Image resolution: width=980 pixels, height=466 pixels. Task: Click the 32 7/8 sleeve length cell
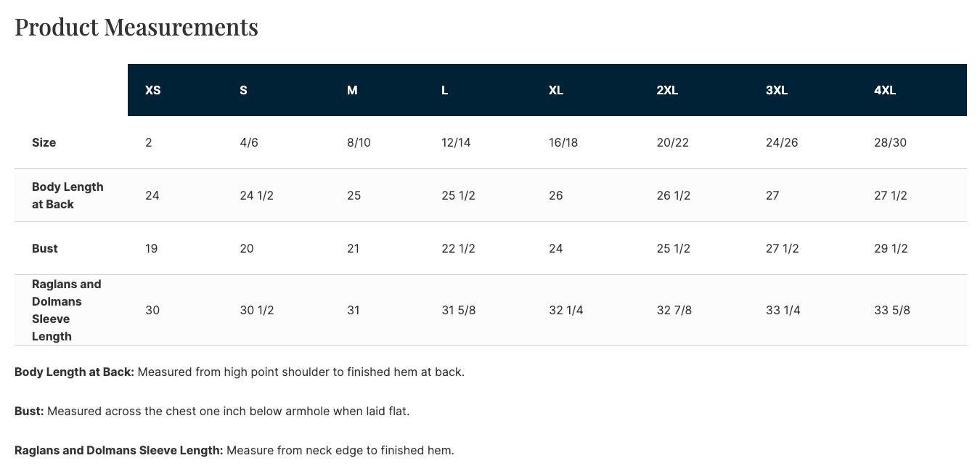[674, 310]
